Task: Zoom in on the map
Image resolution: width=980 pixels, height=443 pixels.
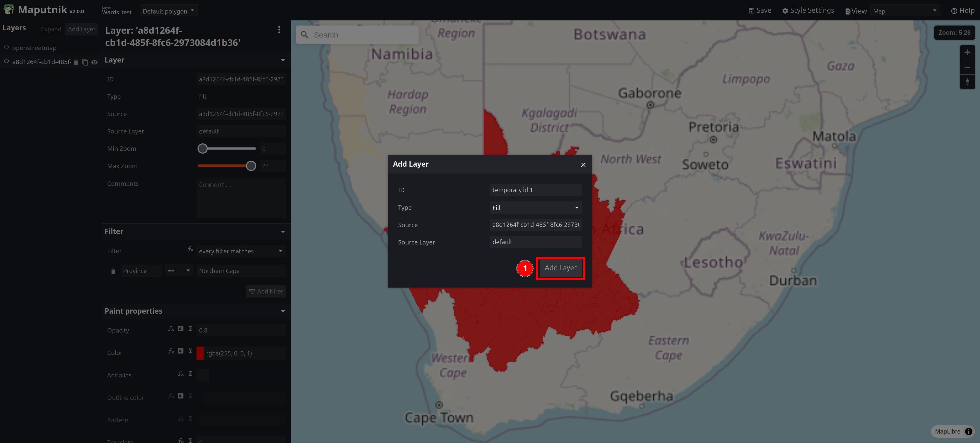Action: 967,53
